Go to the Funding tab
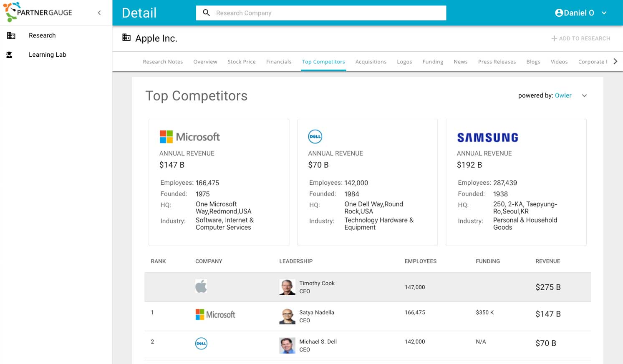This screenshot has width=623, height=364. point(433,62)
